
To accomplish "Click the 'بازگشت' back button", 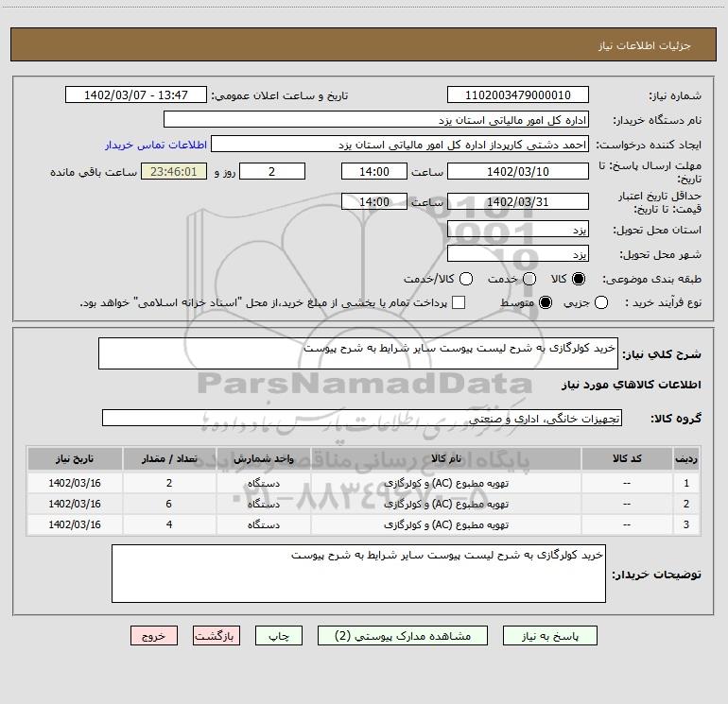I will click(x=217, y=636).
